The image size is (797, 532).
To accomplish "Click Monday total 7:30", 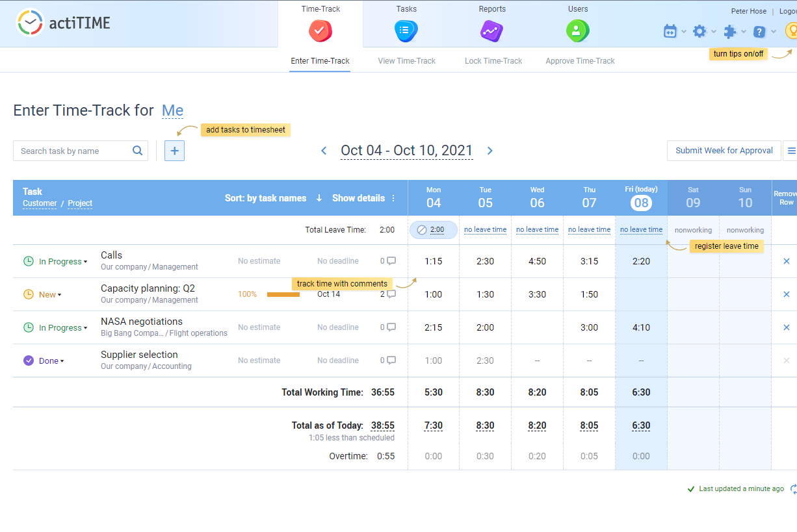I will coord(434,426).
